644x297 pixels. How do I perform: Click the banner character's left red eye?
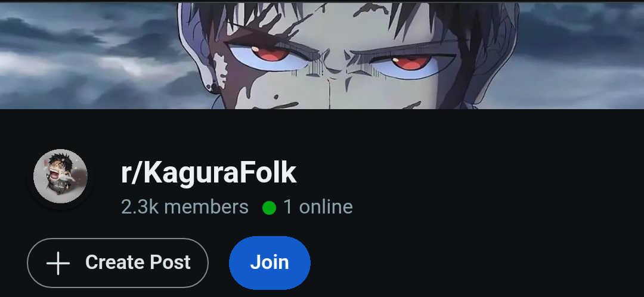pyautogui.click(x=269, y=55)
